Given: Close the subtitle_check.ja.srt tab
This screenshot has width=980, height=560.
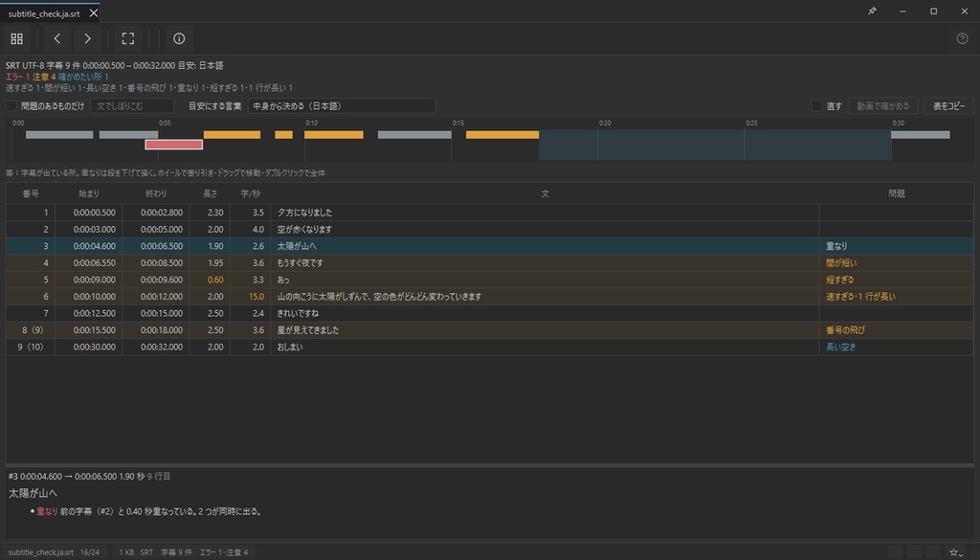Looking at the screenshot, I should [x=93, y=13].
